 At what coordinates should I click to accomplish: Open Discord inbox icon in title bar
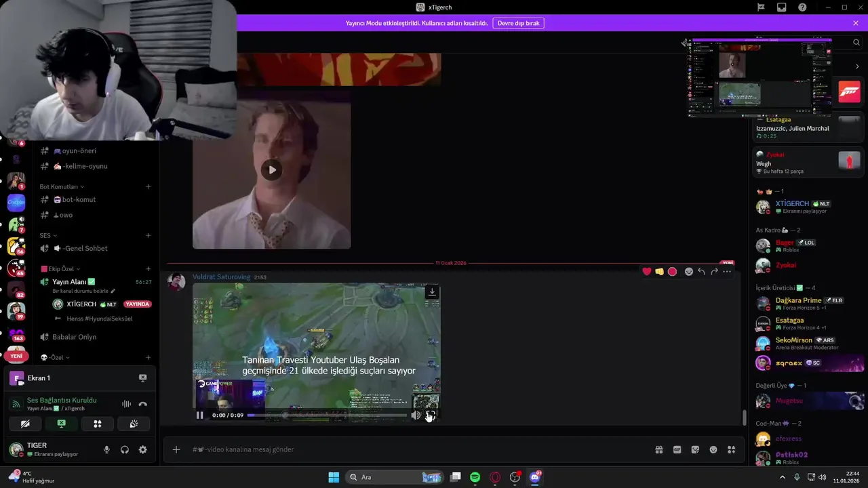782,7
